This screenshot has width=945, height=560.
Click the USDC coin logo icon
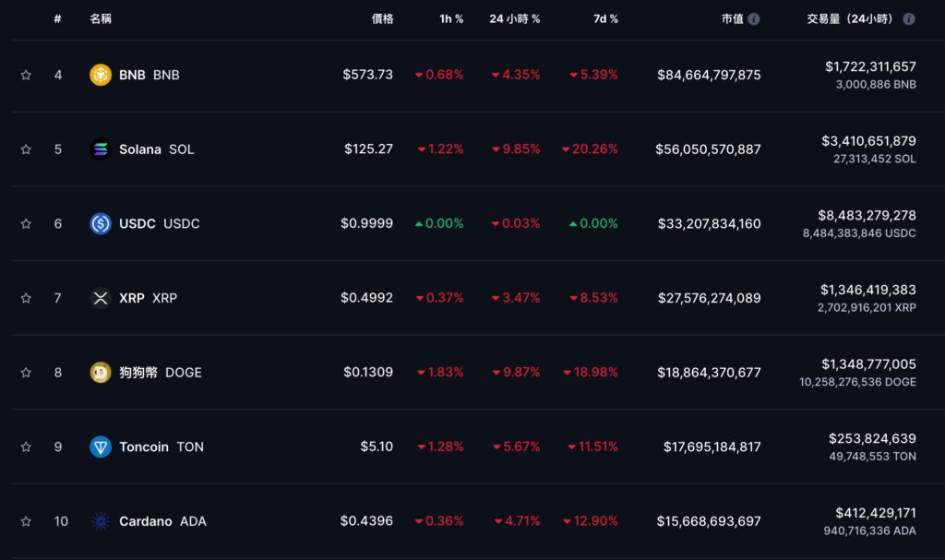pos(101,223)
